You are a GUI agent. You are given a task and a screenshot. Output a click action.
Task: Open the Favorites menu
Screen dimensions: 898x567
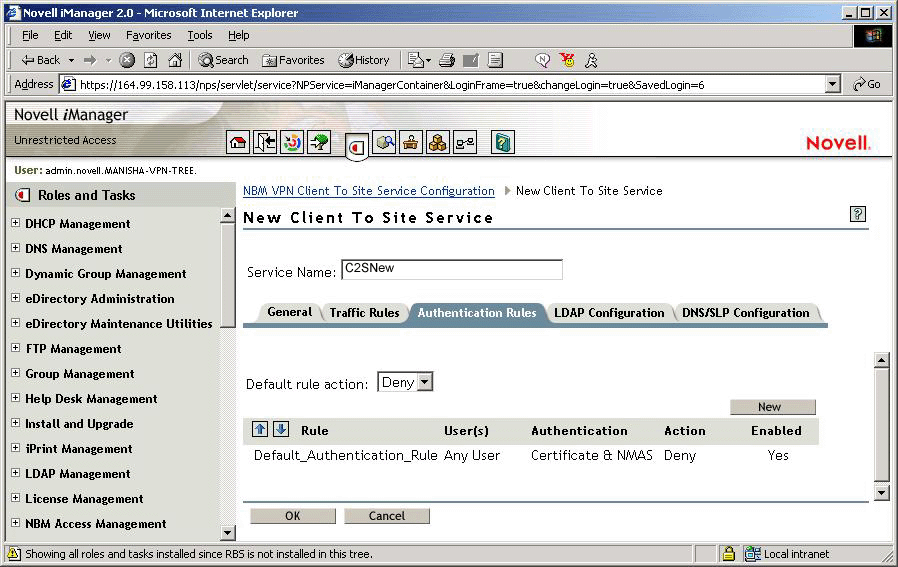(148, 36)
